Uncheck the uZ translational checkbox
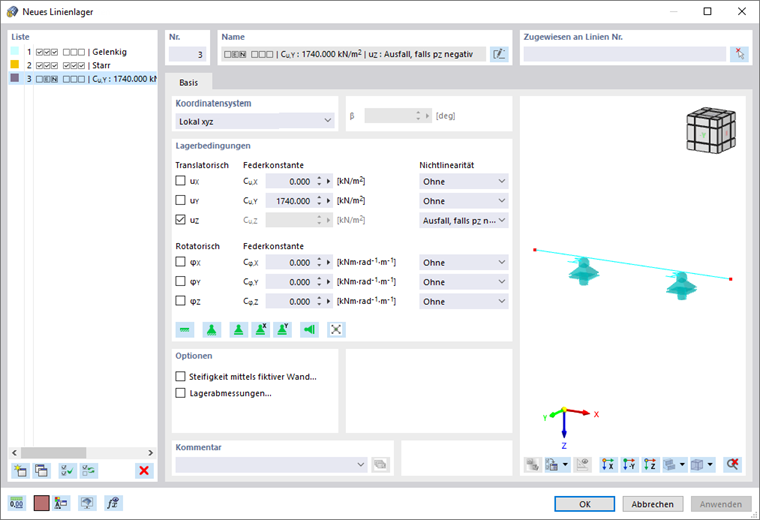The height and width of the screenshot is (520, 760). [x=180, y=220]
